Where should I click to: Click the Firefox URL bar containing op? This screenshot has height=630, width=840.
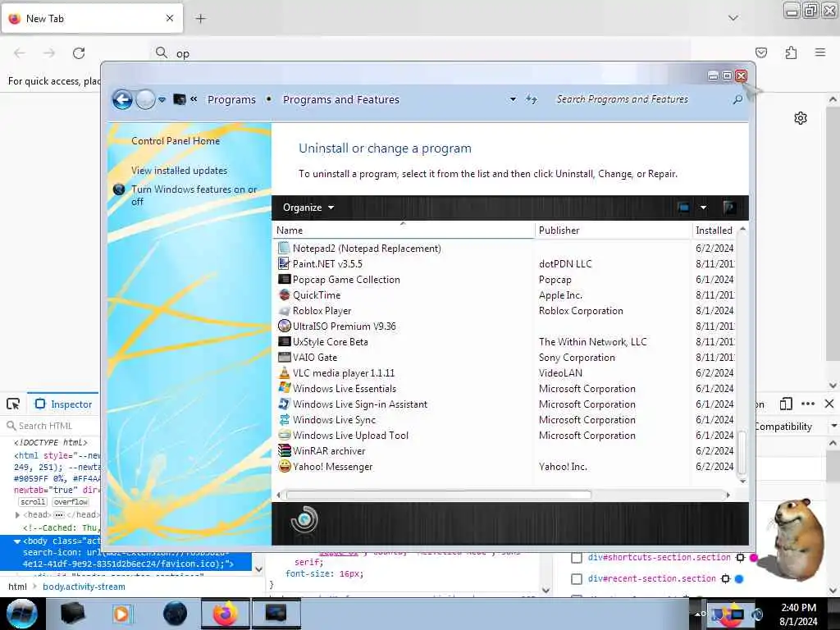420,53
